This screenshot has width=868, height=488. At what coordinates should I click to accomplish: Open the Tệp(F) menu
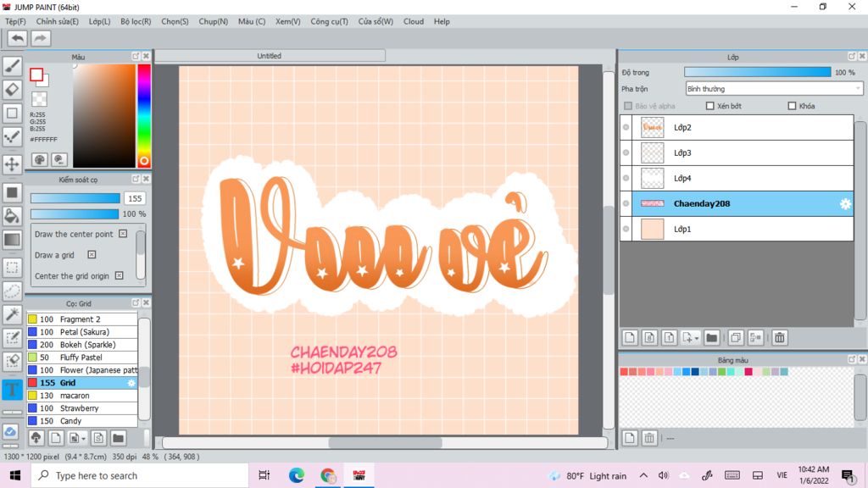[15, 21]
